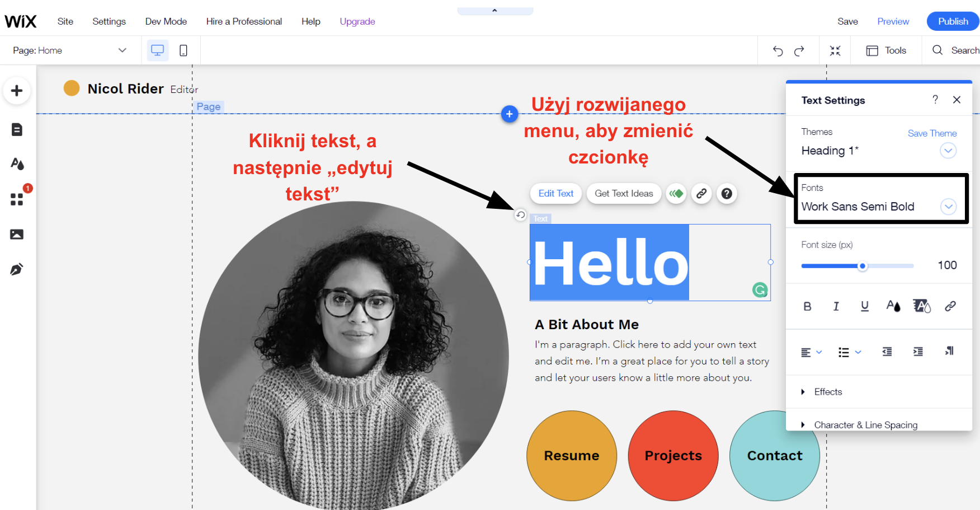Toggle Italic formatting

[836, 306]
